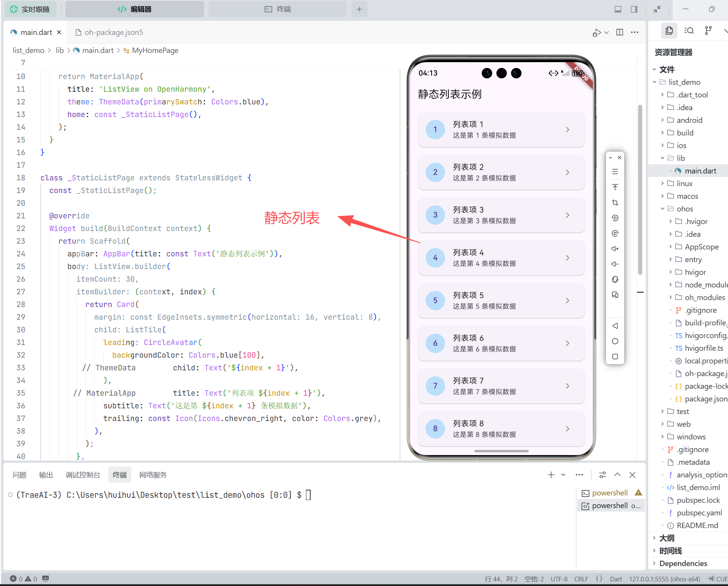Switch to the 调试控制台 panel
This screenshot has width=728, height=586.
[83, 475]
